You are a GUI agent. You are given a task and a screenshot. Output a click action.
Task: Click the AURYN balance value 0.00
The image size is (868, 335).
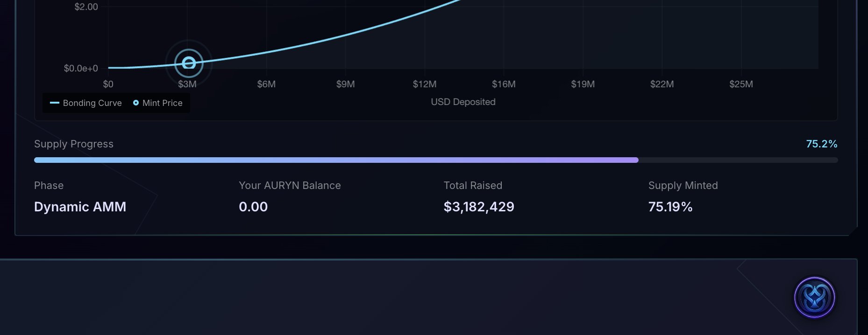pyautogui.click(x=253, y=207)
